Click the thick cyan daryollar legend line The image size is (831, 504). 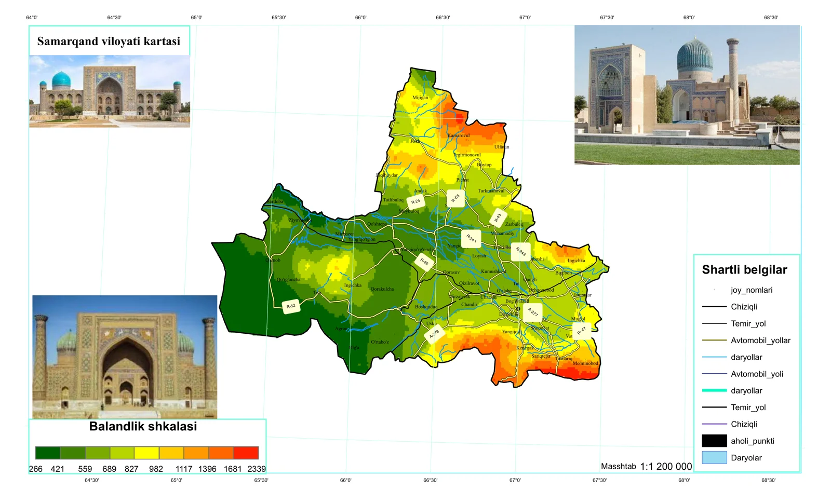point(714,390)
